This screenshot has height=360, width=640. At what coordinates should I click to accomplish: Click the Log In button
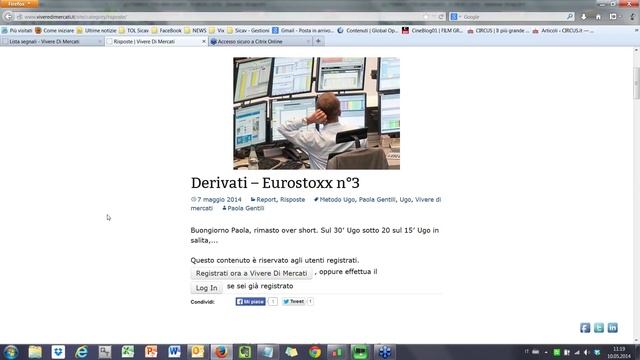pos(207,288)
